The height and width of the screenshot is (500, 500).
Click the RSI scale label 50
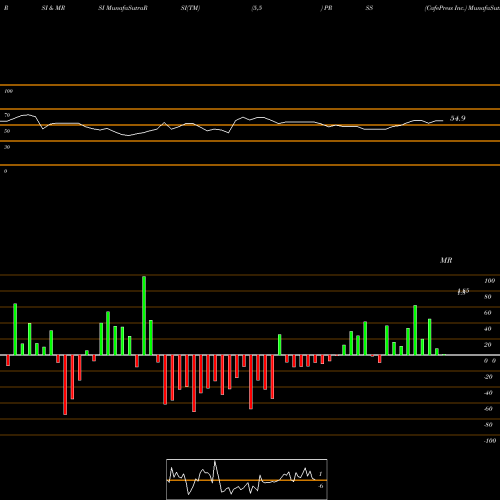[7, 131]
